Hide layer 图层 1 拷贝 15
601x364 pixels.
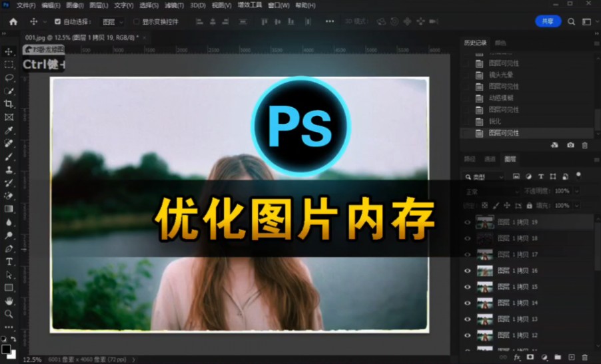(x=467, y=287)
